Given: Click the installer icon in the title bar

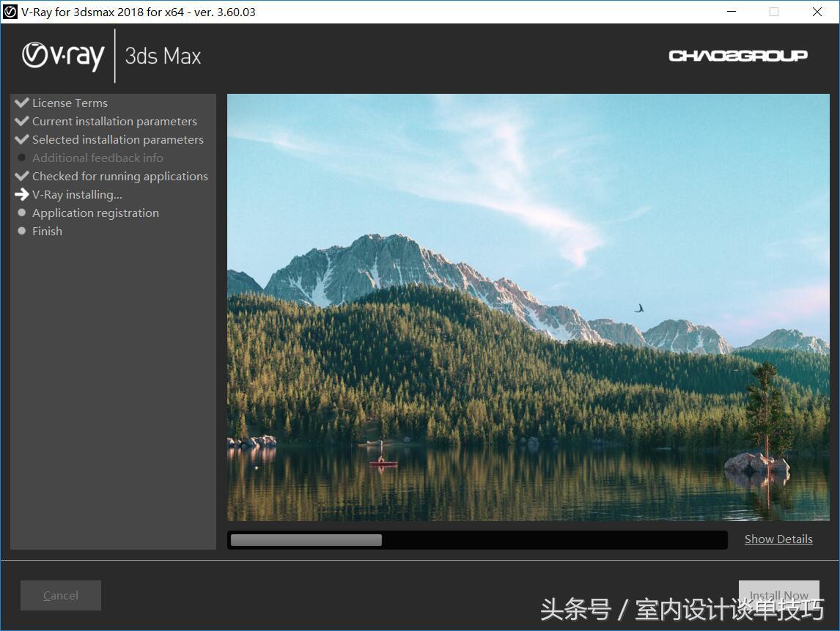Looking at the screenshot, I should [x=10, y=11].
